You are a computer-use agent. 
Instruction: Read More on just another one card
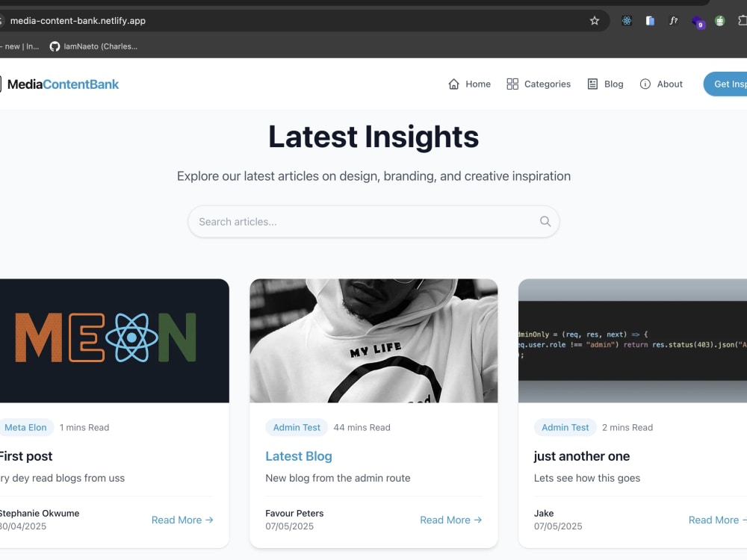717,520
